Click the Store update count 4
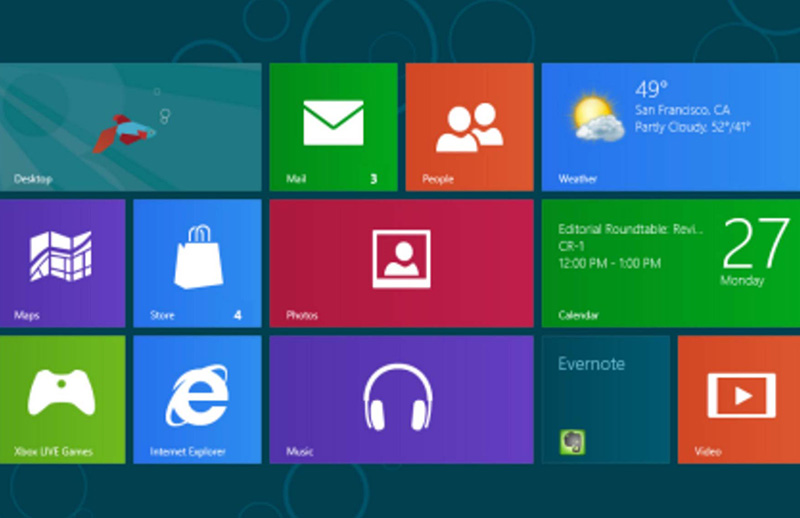Viewport: 800px width, 518px height. [x=238, y=315]
